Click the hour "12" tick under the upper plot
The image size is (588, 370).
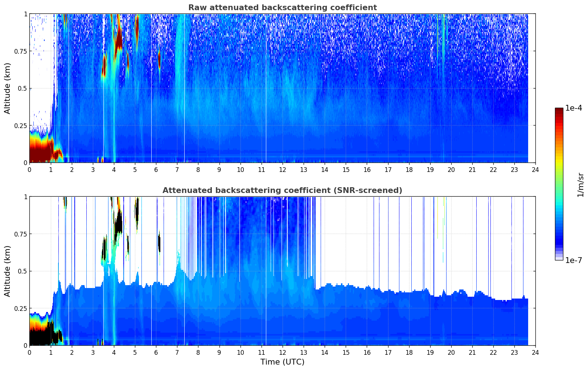click(283, 169)
